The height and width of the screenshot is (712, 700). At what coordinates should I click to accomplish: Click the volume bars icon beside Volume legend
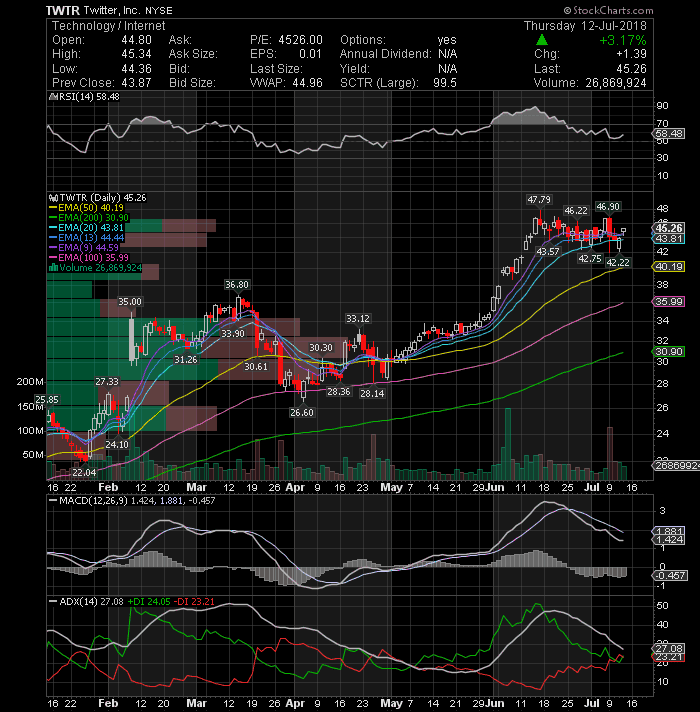[53, 267]
